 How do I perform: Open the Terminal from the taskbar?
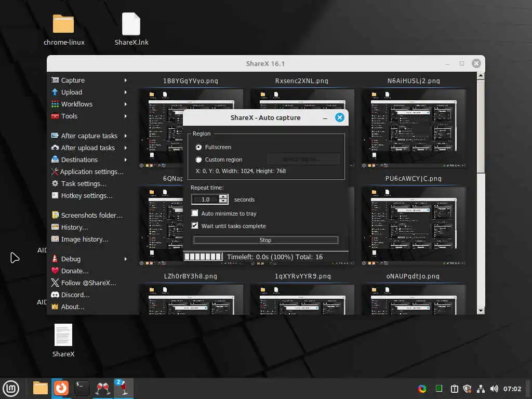(x=82, y=388)
